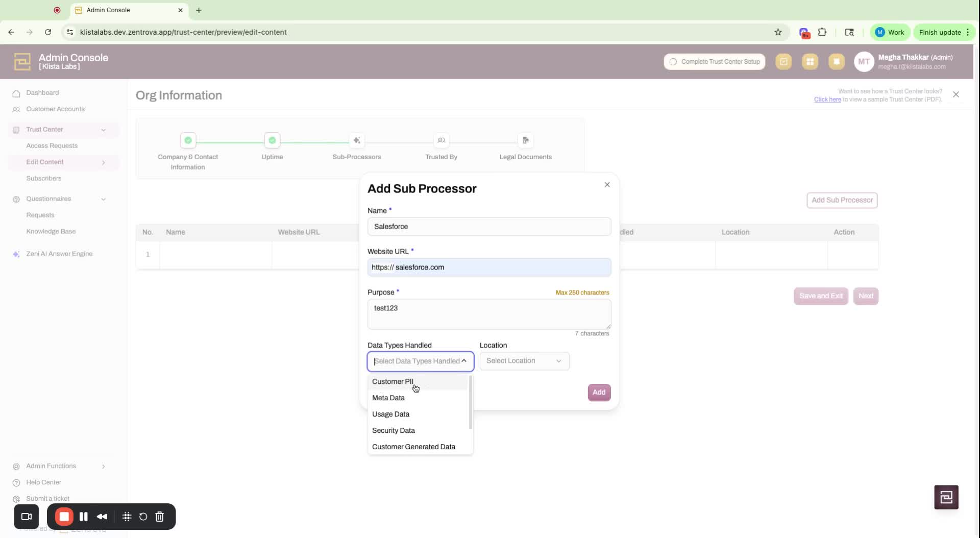The image size is (980, 538).
Task: Click Save and Exit button
Action: tap(821, 296)
